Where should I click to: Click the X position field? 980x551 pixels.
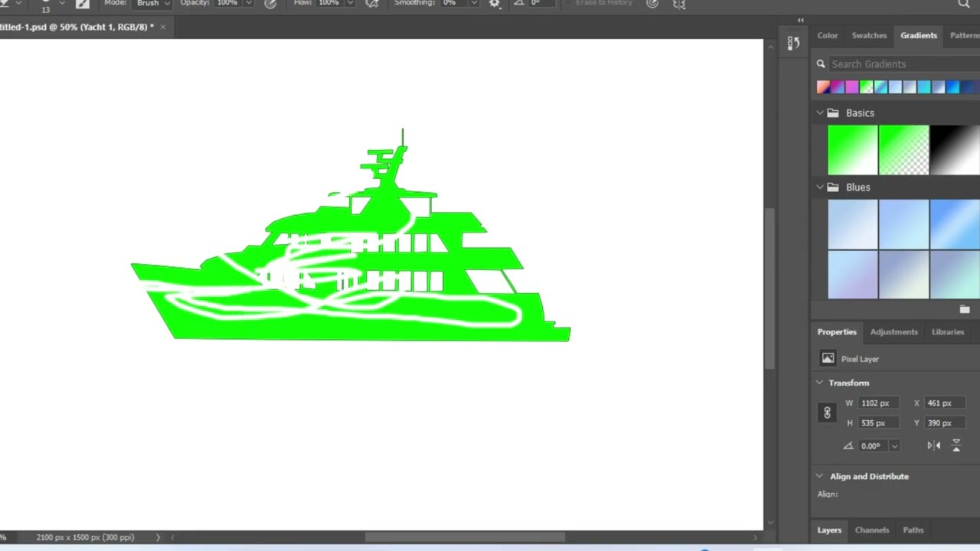point(945,403)
